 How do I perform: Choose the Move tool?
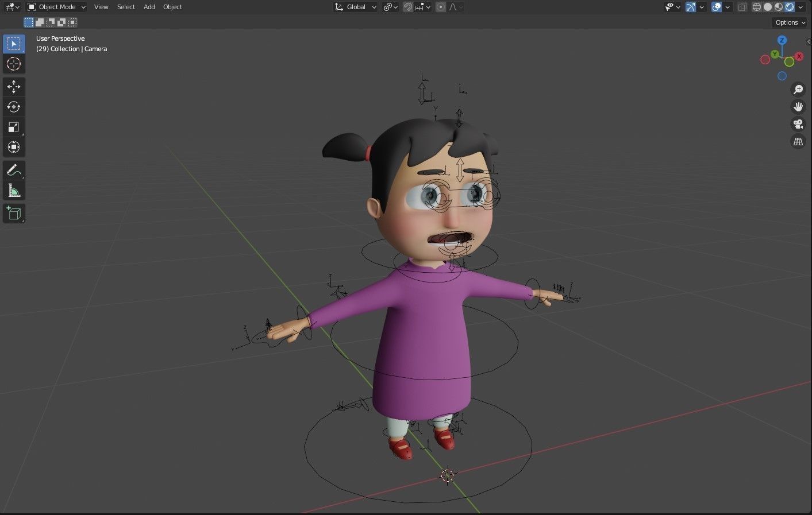click(x=14, y=87)
